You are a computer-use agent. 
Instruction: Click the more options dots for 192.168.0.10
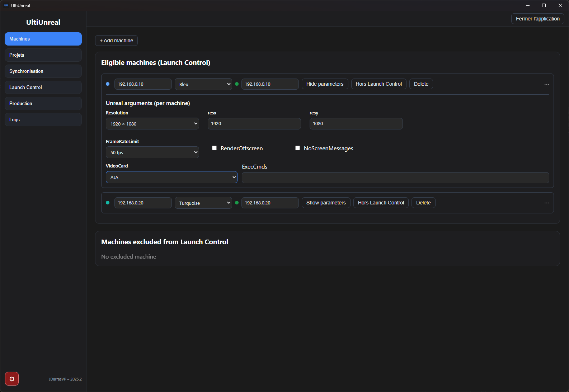point(546,84)
